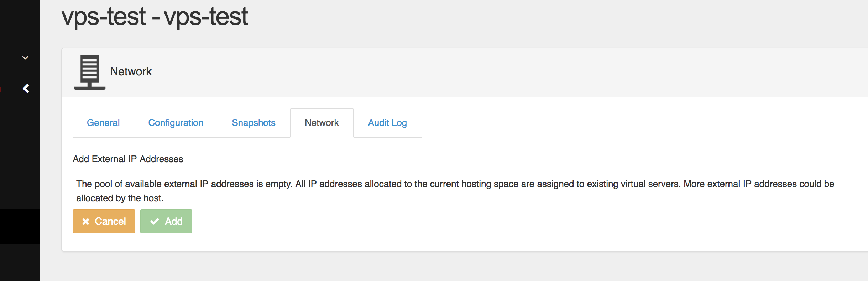Click the empty IP pool message text
The image size is (868, 281).
455,191
